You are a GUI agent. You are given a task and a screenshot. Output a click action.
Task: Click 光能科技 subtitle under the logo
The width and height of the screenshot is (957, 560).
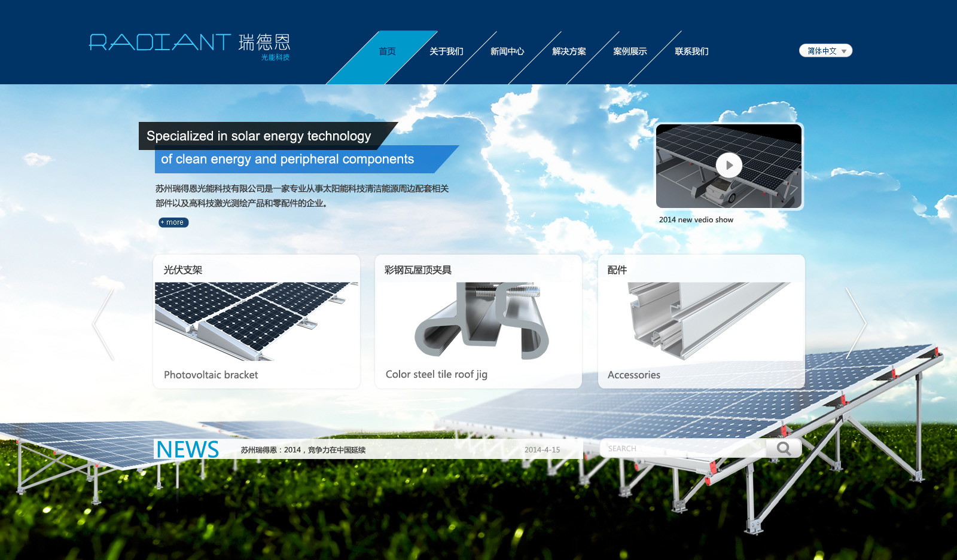[x=275, y=57]
